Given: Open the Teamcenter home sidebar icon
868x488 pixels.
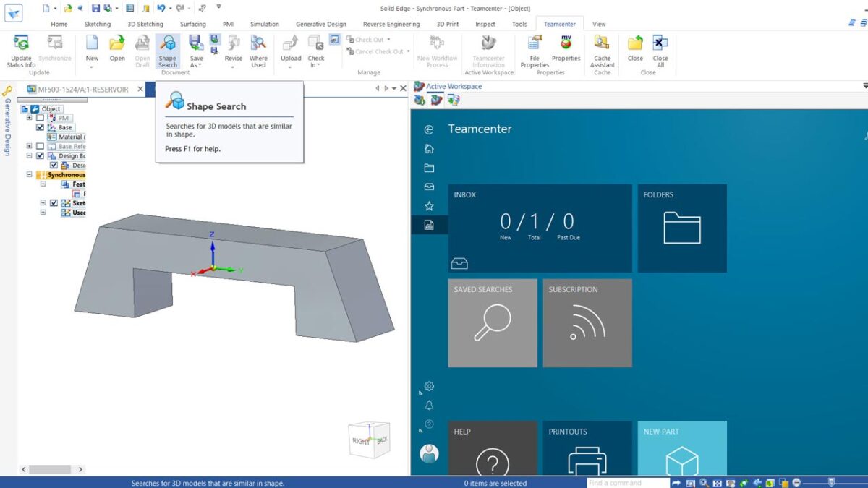Looking at the screenshot, I should tap(429, 149).
